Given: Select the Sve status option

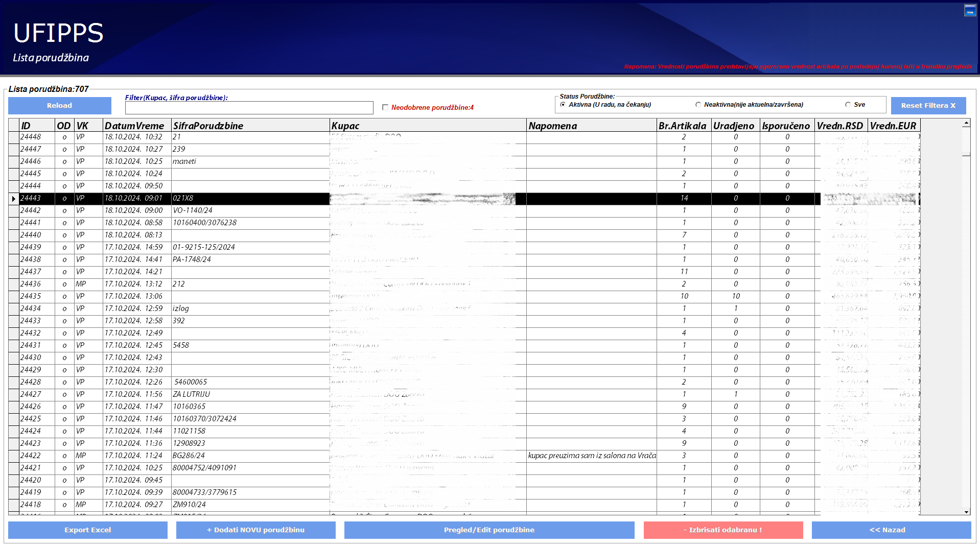Looking at the screenshot, I should click(x=848, y=105).
